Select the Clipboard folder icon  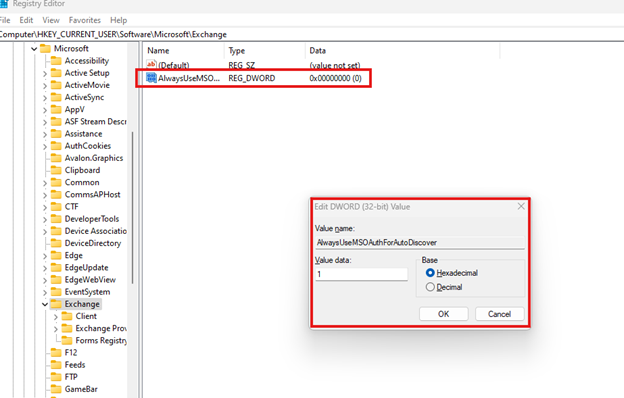click(x=56, y=170)
